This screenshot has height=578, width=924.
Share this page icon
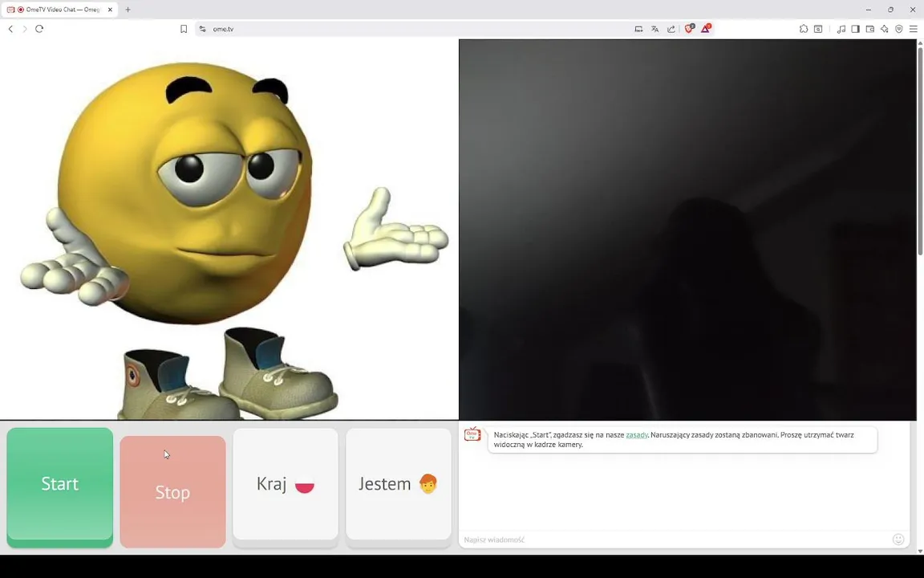671,29
